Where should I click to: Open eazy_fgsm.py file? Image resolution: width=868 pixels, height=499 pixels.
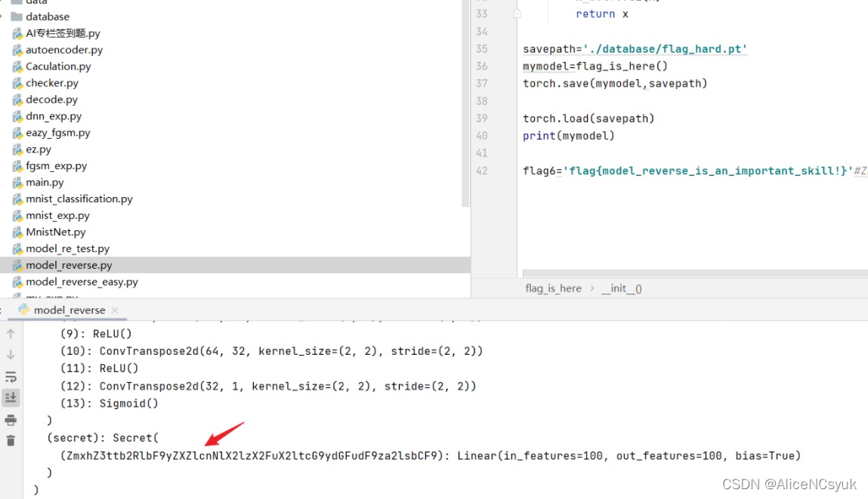tap(57, 133)
